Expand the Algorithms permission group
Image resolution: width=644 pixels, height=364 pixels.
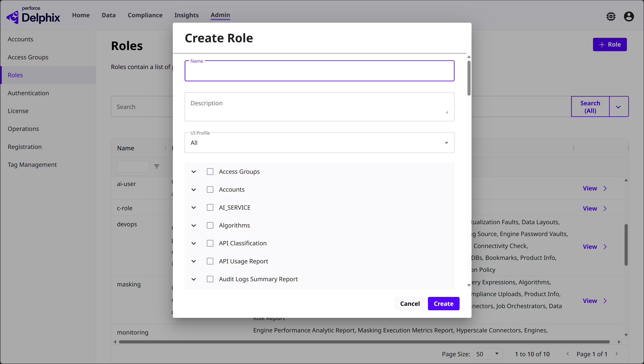pyautogui.click(x=194, y=226)
